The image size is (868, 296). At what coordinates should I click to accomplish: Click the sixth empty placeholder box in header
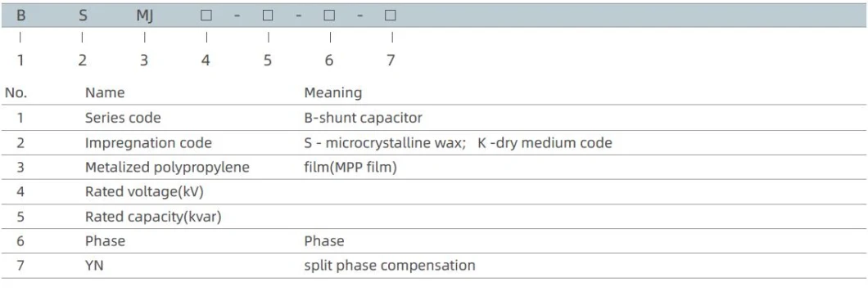pyautogui.click(x=329, y=16)
